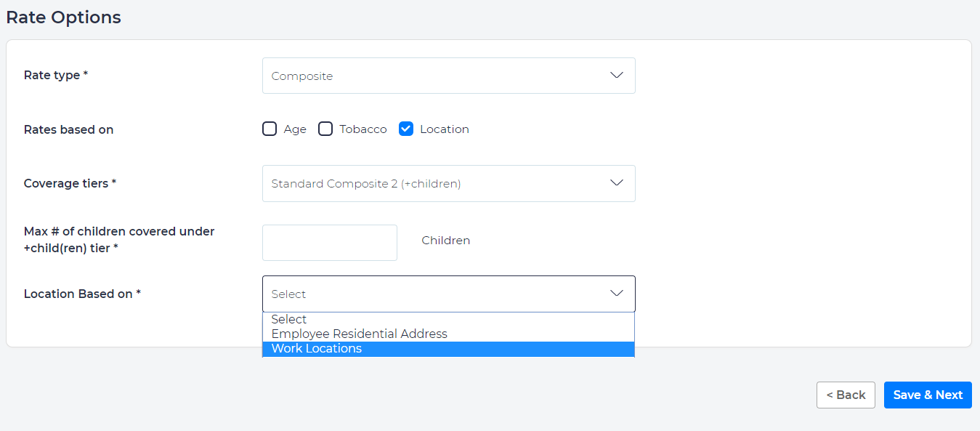Select the Work Locations option

click(x=317, y=349)
